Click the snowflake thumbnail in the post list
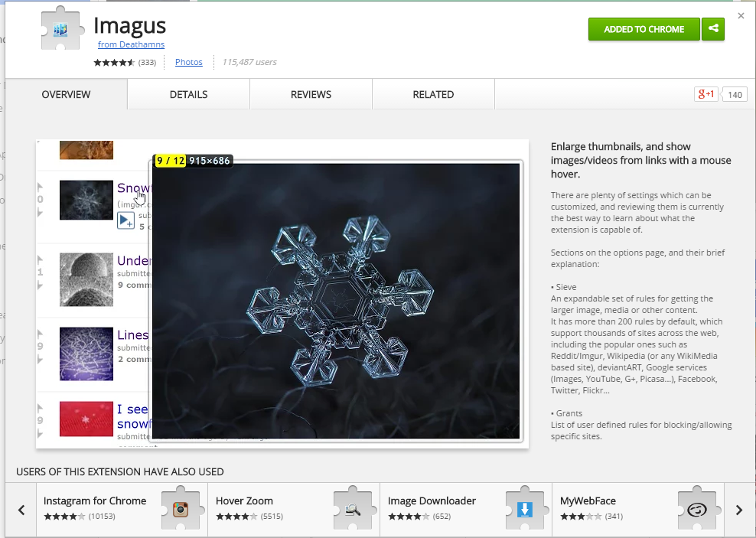 86,200
